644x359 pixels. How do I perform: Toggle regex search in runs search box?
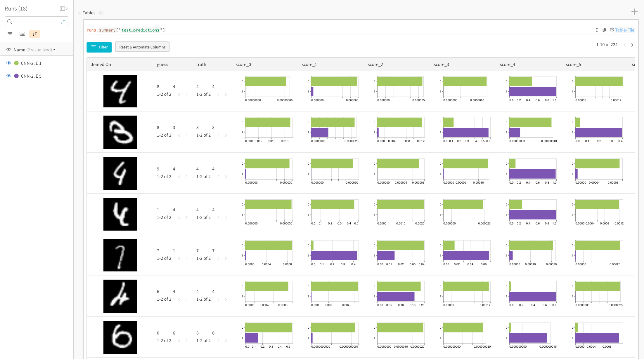pos(63,21)
